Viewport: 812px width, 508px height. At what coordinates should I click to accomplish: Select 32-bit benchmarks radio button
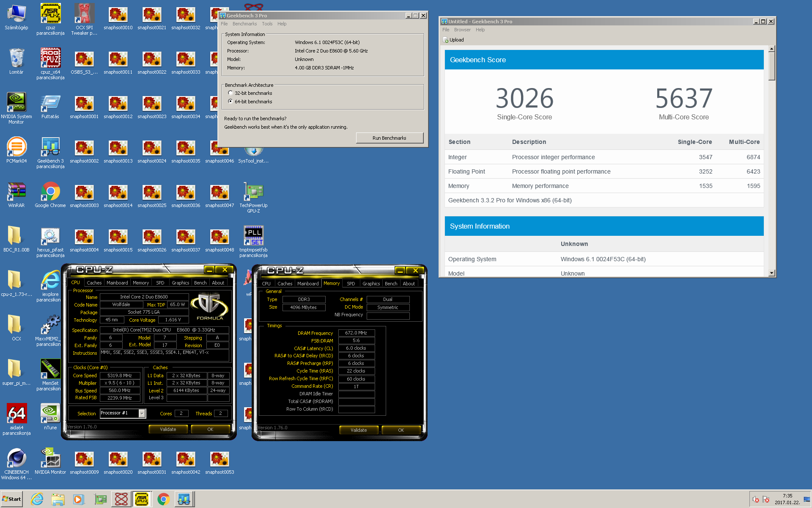(x=230, y=93)
